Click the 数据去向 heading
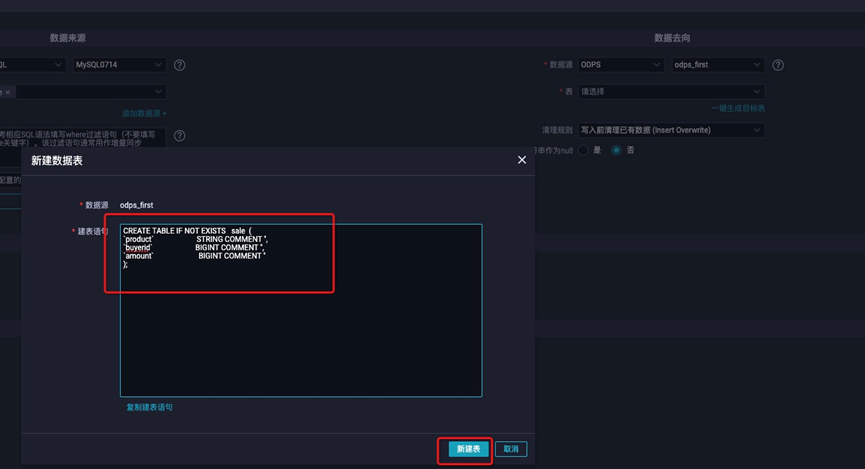This screenshot has width=865, height=469. coord(672,38)
